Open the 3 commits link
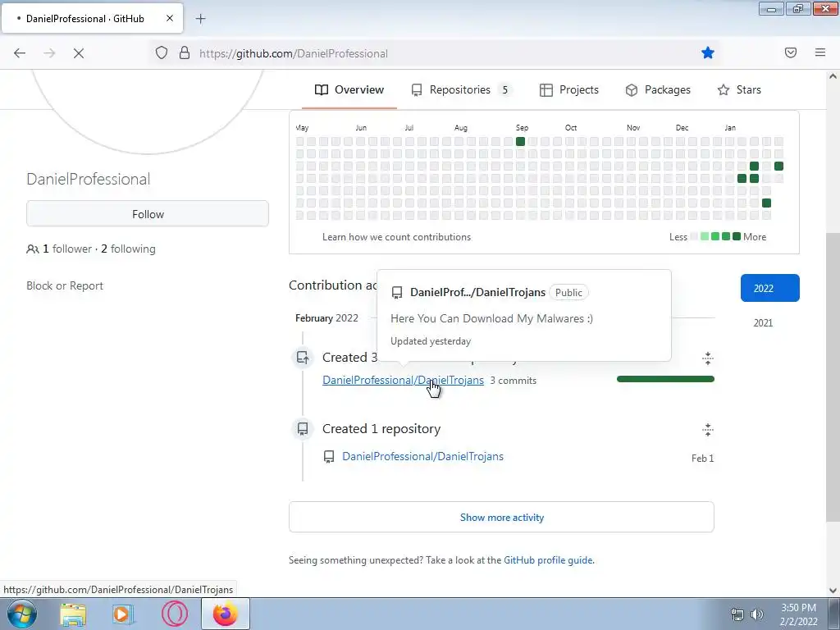The width and height of the screenshot is (840, 630). pyautogui.click(x=514, y=381)
